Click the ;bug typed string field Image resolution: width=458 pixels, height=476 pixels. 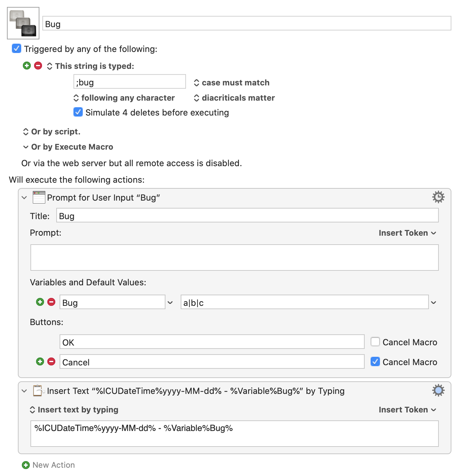pyautogui.click(x=129, y=82)
